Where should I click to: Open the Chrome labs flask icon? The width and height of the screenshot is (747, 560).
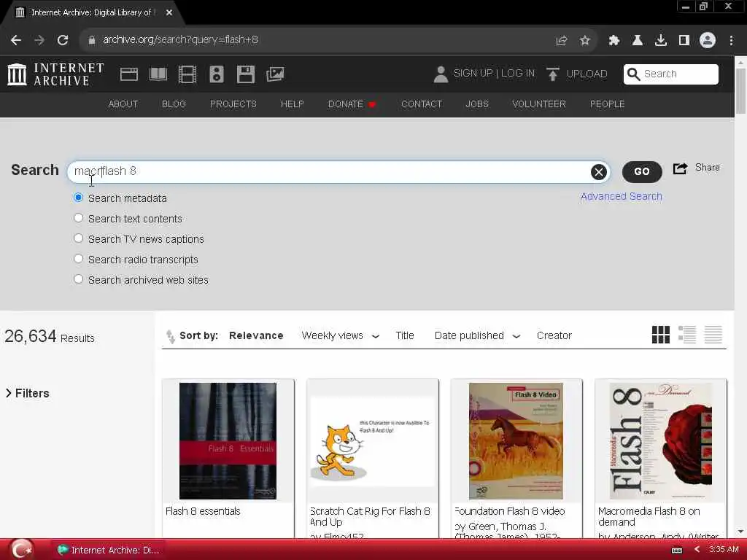(638, 41)
